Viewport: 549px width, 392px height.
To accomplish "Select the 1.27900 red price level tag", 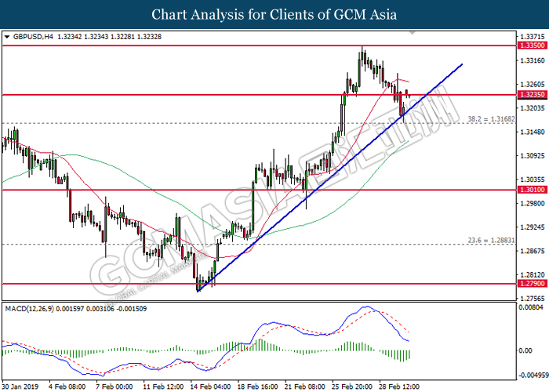I will [x=533, y=284].
